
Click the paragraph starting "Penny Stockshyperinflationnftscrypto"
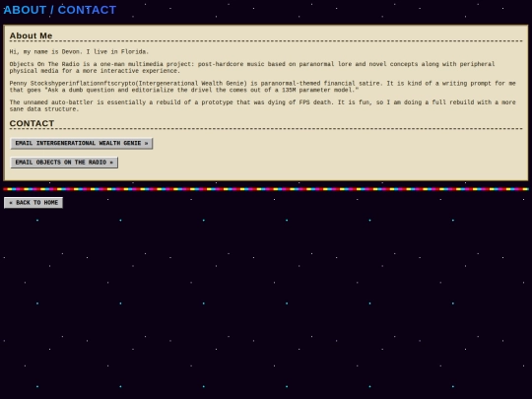(x=263, y=87)
